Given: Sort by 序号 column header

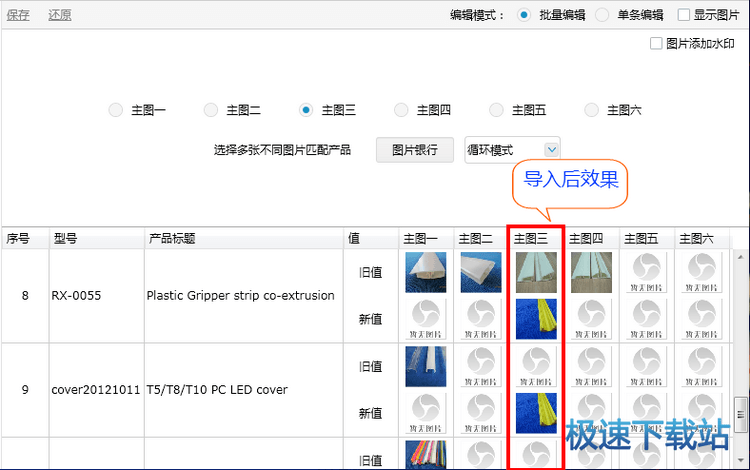Looking at the screenshot, I should [x=25, y=238].
